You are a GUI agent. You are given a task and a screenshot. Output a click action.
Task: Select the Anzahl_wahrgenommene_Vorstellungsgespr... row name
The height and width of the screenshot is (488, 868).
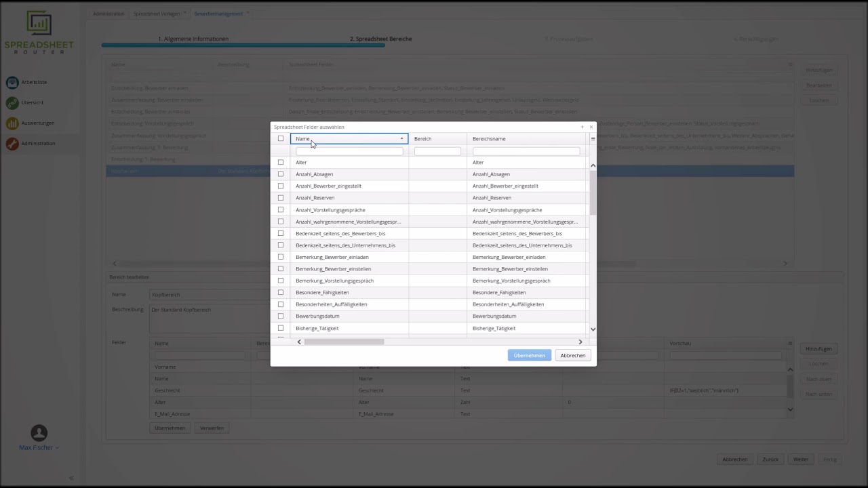click(348, 222)
